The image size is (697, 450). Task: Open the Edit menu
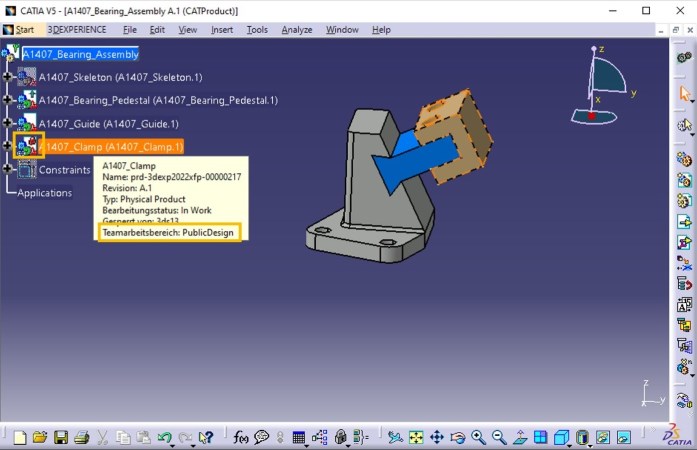pyautogui.click(x=157, y=30)
